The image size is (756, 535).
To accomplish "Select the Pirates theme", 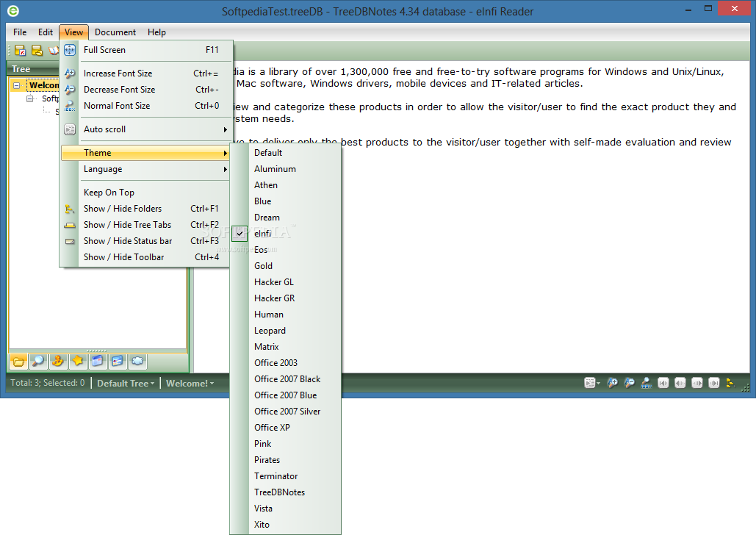I will coord(285,460).
